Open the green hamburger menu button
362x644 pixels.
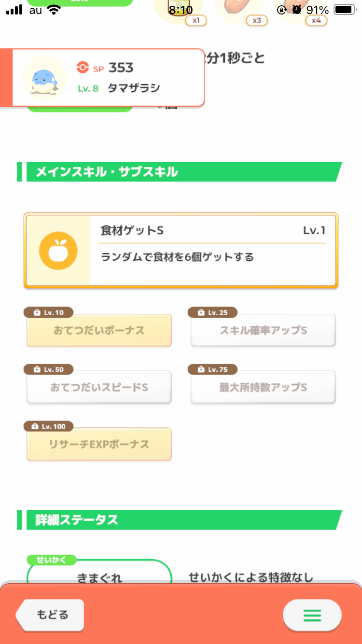point(312,615)
